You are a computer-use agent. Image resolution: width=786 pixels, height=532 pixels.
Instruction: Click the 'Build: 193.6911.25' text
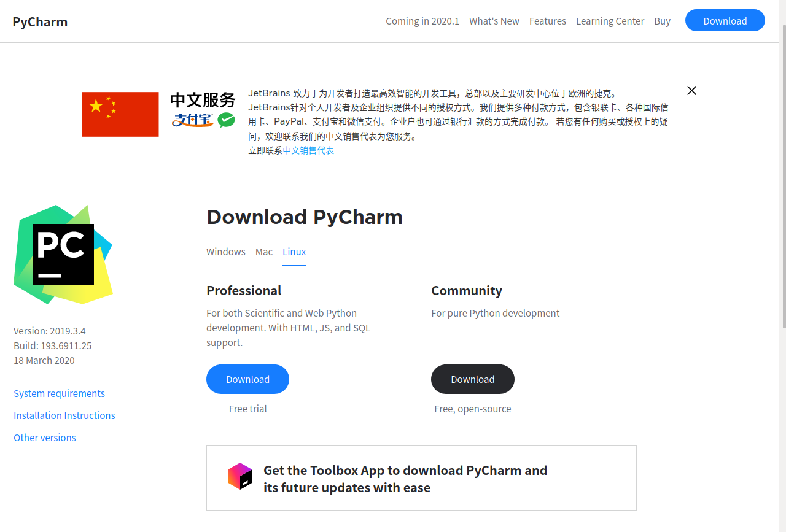[53, 345]
